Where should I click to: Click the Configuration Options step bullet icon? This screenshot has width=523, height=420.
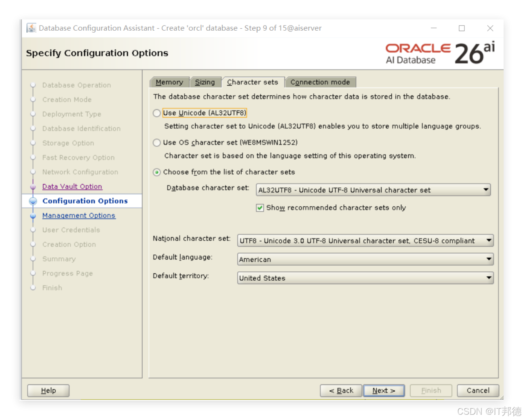33,201
